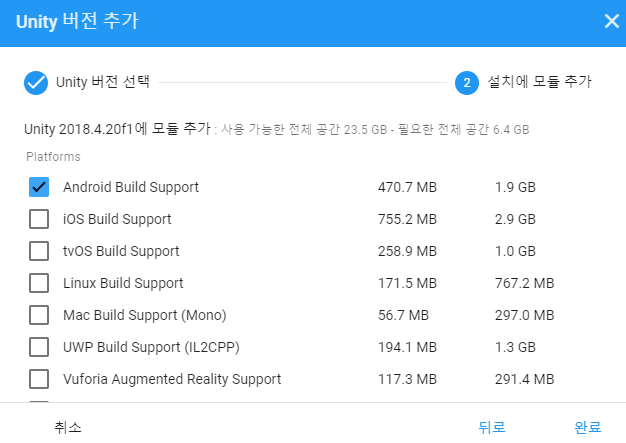This screenshot has width=626, height=443.
Task: Click the 'iOS Build Support' label
Action: pos(117,220)
